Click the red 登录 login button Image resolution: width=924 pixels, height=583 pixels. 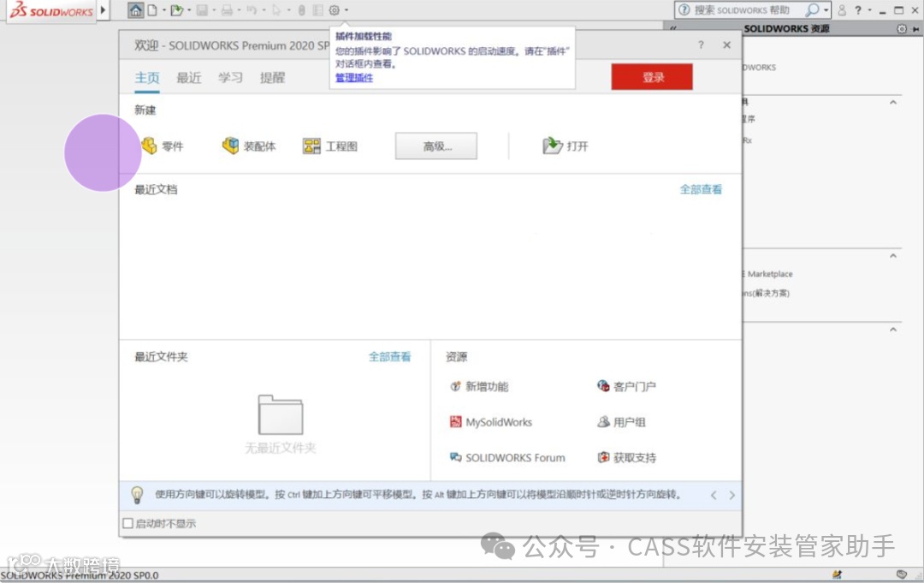point(652,77)
